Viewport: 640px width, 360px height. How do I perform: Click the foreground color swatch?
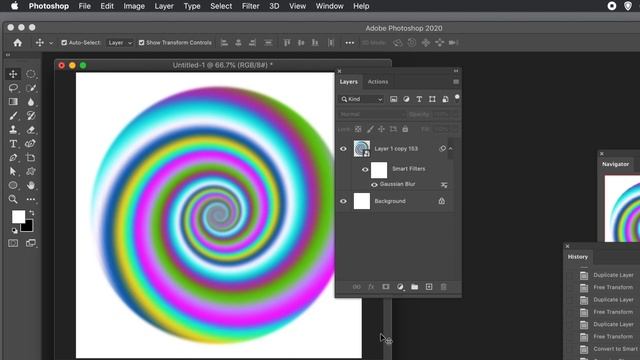(18, 217)
